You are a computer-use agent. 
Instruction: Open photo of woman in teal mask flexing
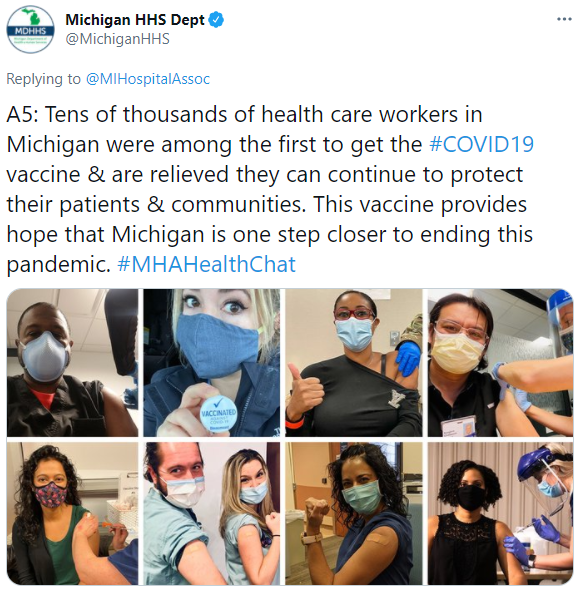[354, 513]
